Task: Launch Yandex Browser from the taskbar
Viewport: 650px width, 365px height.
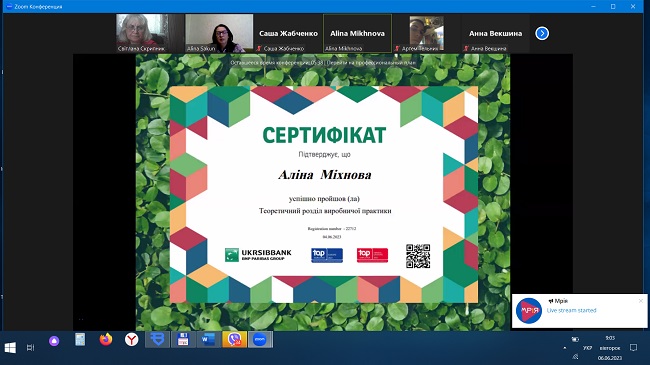Action: point(131,340)
